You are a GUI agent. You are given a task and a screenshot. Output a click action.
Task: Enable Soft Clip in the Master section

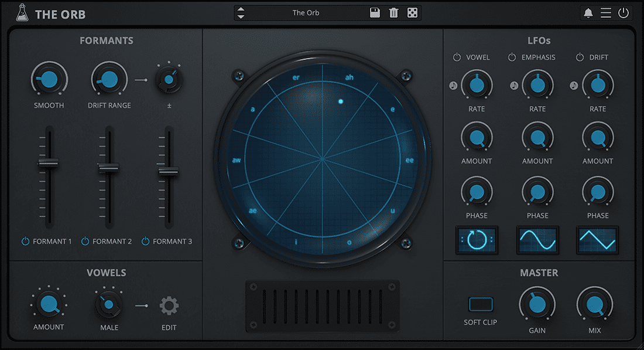[480, 304]
